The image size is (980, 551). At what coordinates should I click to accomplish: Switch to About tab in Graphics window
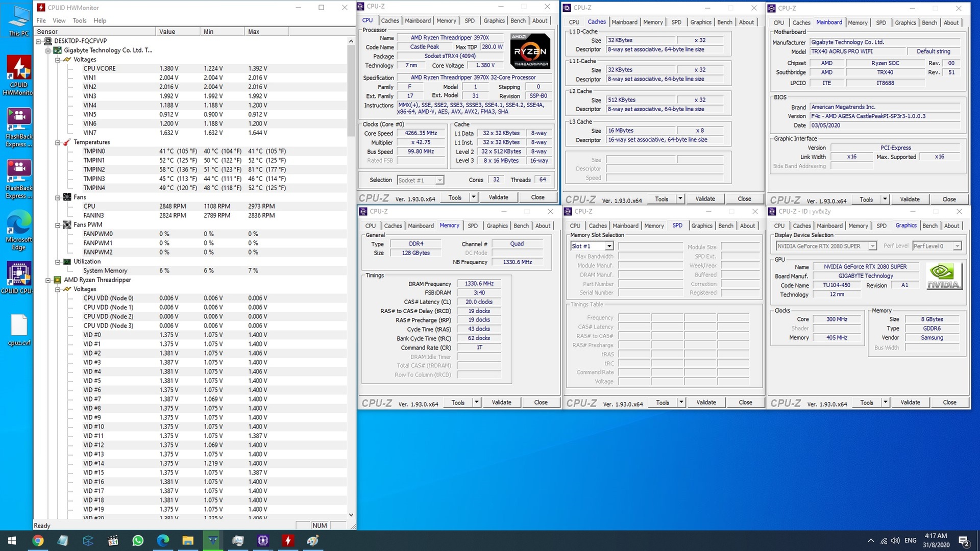[951, 226]
